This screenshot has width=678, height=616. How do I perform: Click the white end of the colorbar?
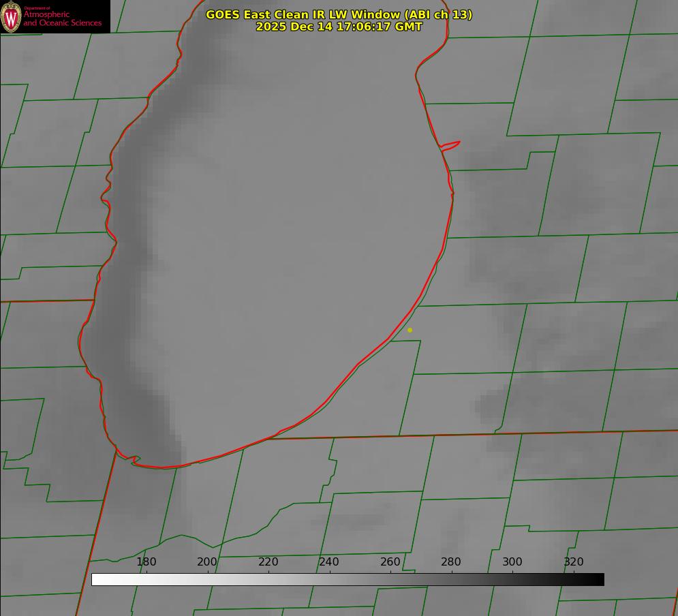[x=97, y=579]
